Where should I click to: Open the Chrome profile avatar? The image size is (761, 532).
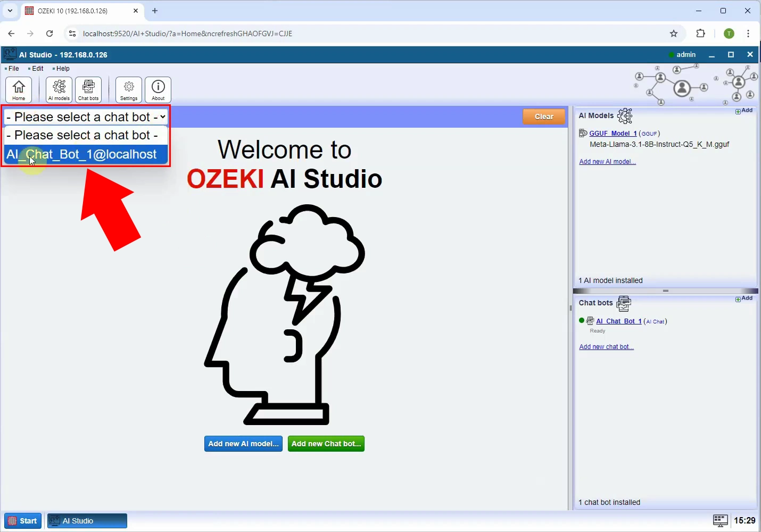[729, 34]
